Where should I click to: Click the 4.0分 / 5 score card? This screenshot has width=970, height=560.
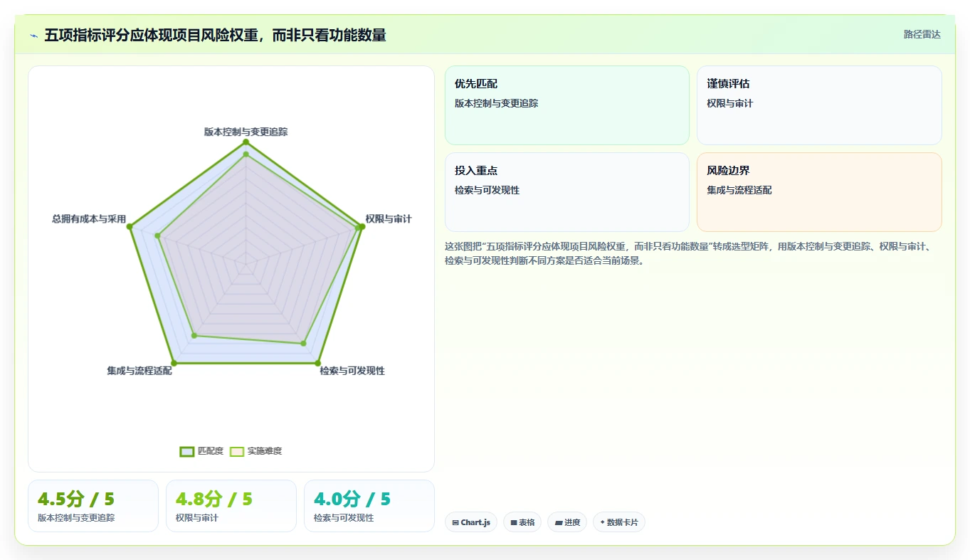coord(369,506)
